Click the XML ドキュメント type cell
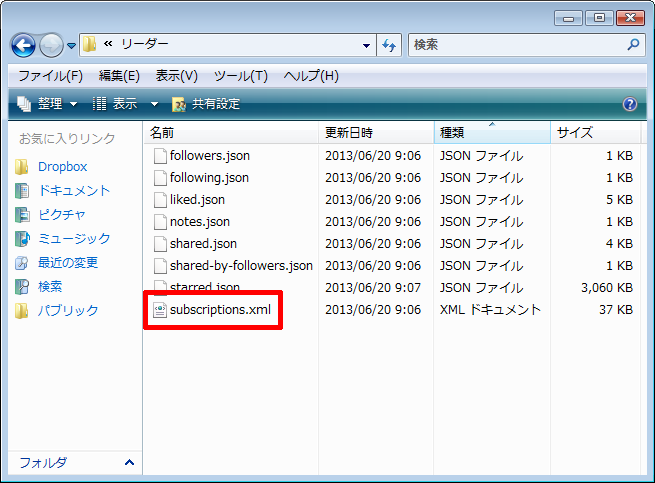 (x=490, y=310)
